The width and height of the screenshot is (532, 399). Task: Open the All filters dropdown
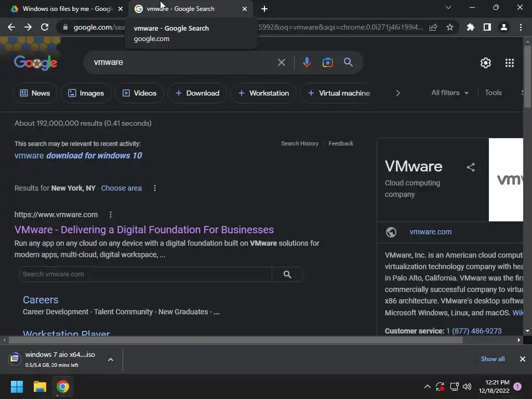tap(450, 92)
